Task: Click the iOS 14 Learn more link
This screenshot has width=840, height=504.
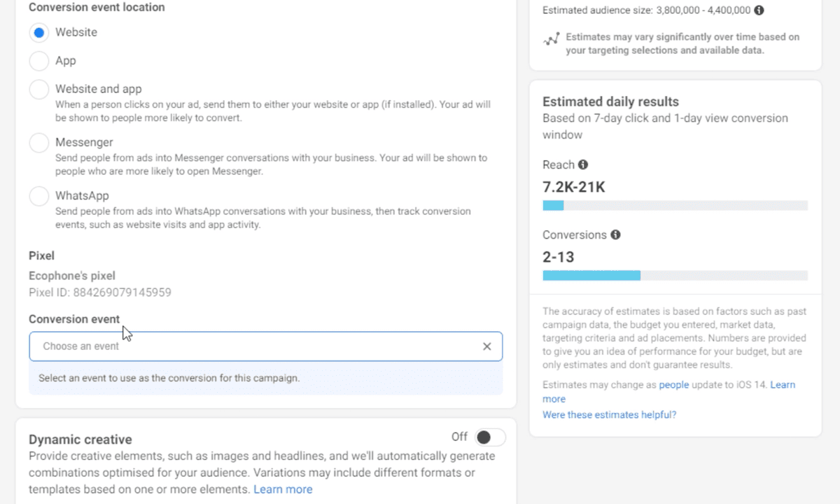Action: pyautogui.click(x=783, y=384)
